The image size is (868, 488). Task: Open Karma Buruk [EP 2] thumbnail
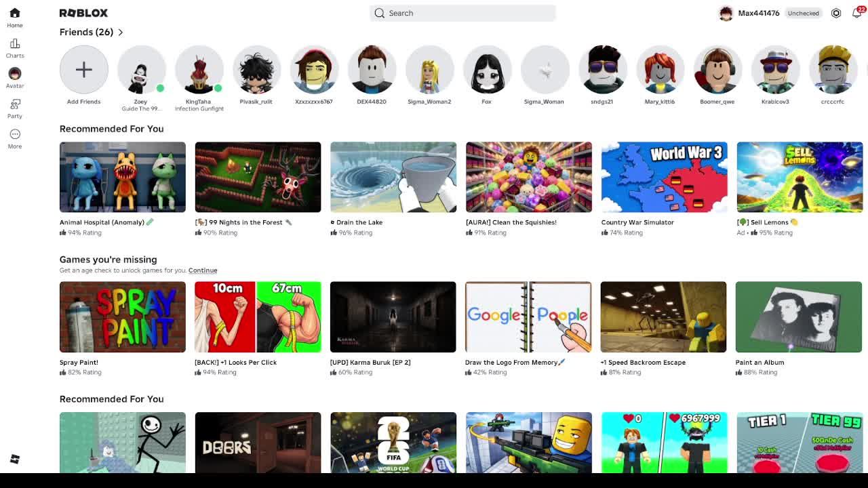[393, 317]
